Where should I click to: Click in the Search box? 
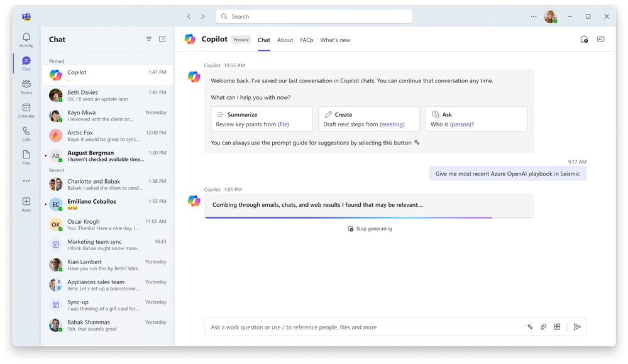314,16
